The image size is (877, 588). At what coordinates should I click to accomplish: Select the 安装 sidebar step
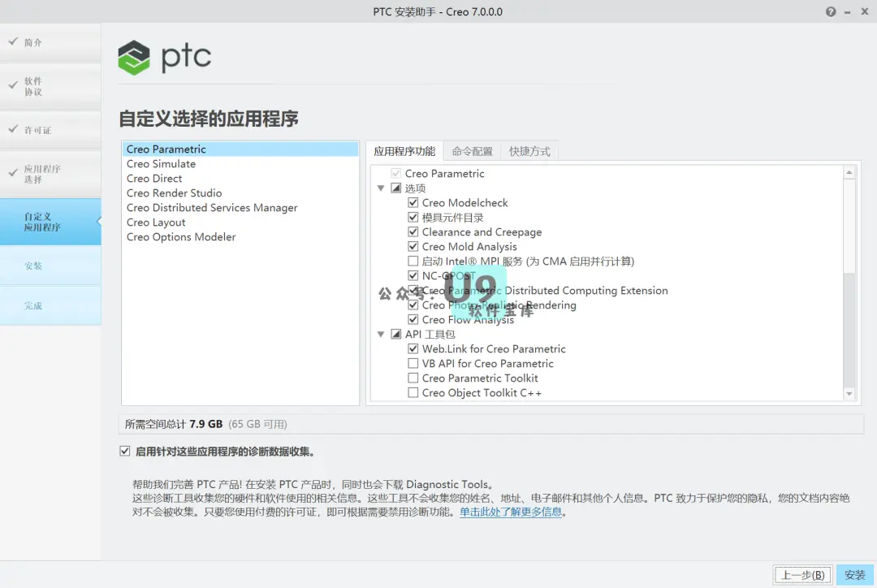point(50,266)
